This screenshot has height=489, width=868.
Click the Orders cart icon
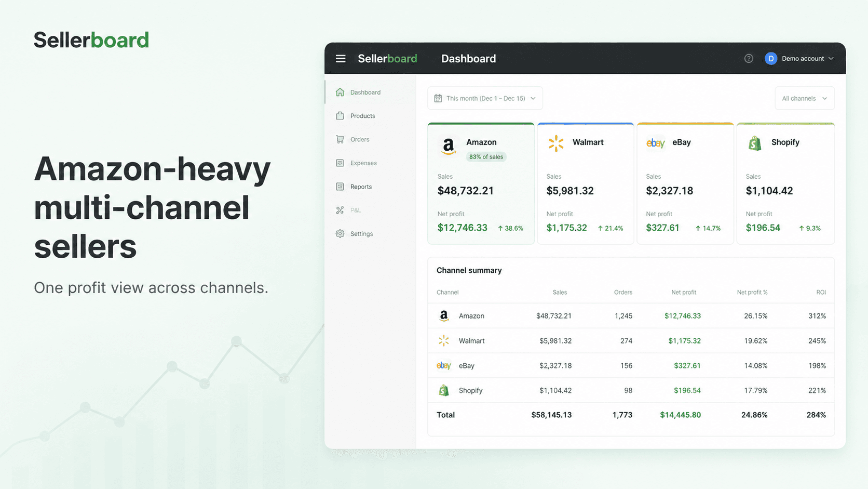coord(340,139)
